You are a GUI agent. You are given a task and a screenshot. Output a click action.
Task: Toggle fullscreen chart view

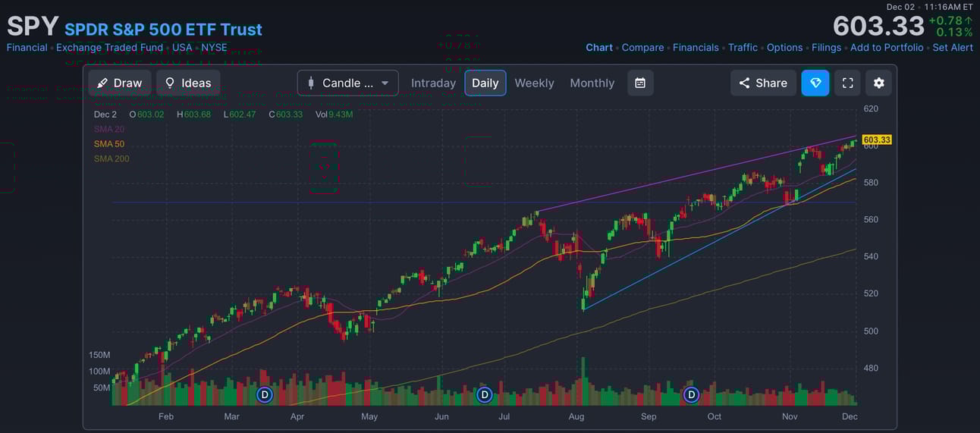click(848, 83)
